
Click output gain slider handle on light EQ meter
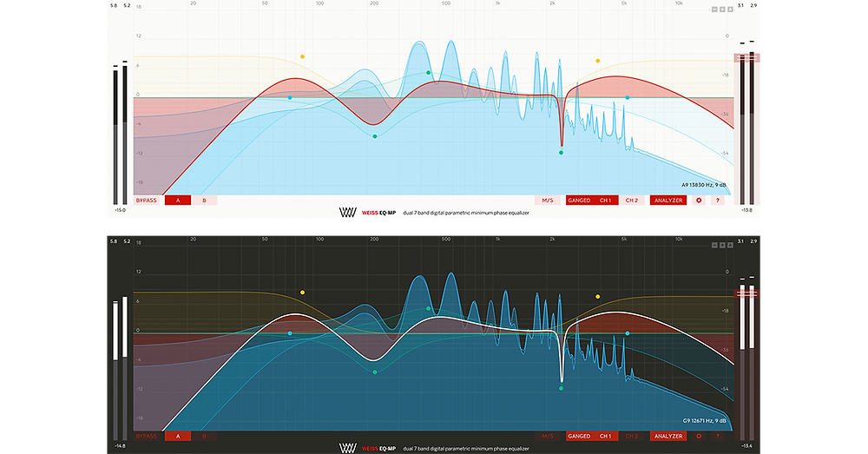coord(746,57)
